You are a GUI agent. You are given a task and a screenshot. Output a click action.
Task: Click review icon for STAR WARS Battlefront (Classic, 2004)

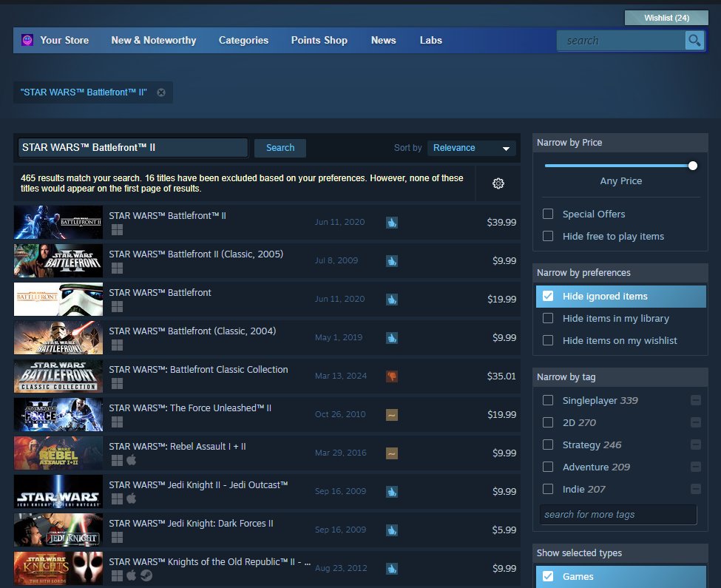tap(392, 338)
